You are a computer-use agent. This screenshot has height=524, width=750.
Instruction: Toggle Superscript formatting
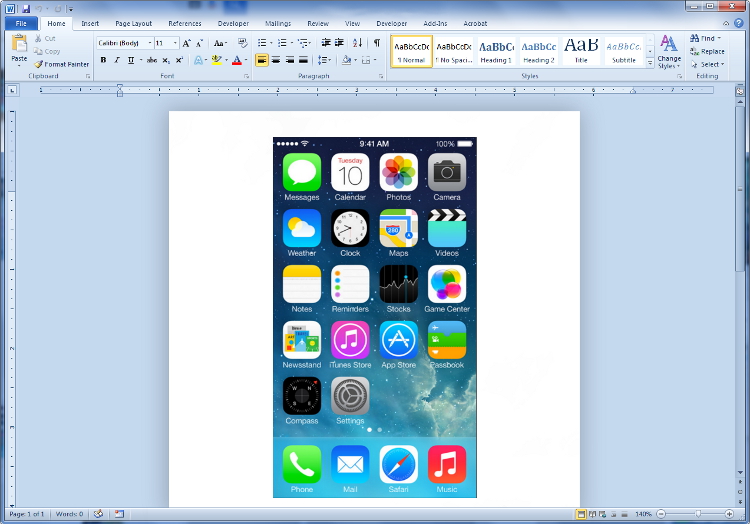point(179,60)
